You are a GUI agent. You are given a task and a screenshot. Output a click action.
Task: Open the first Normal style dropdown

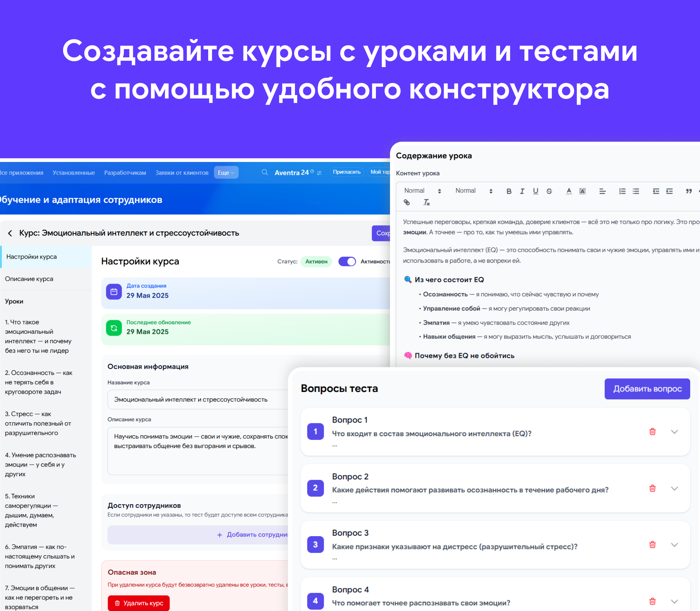(x=422, y=191)
